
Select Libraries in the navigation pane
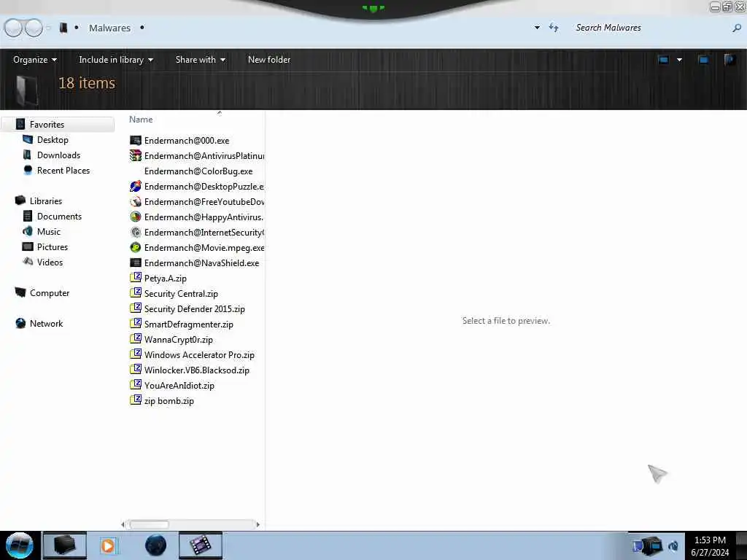click(x=46, y=201)
